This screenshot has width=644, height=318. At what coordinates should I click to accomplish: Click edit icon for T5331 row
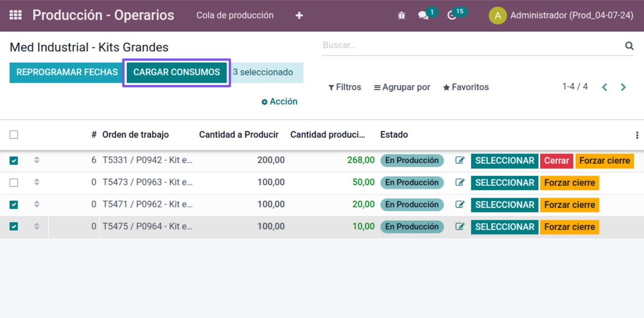460,160
